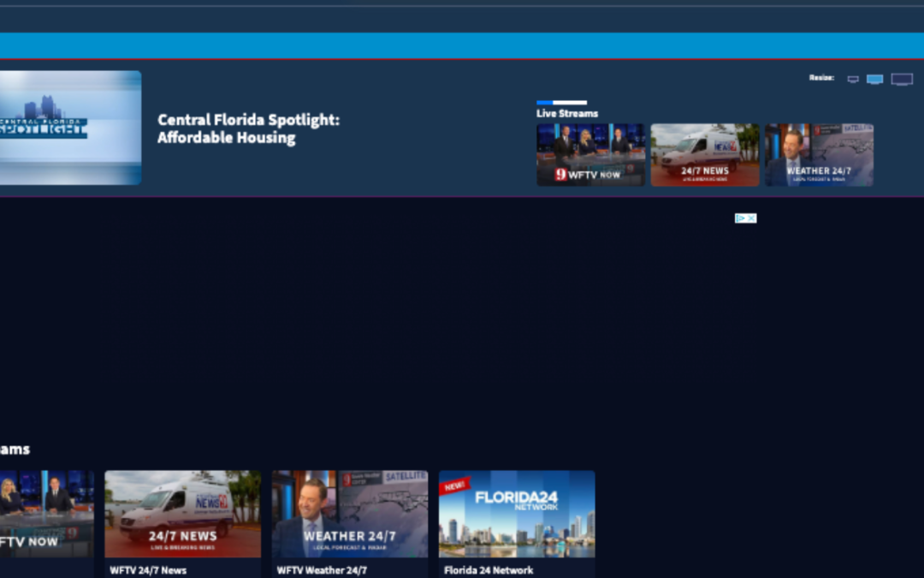Open the 24/7 News live stream in the top row

705,154
